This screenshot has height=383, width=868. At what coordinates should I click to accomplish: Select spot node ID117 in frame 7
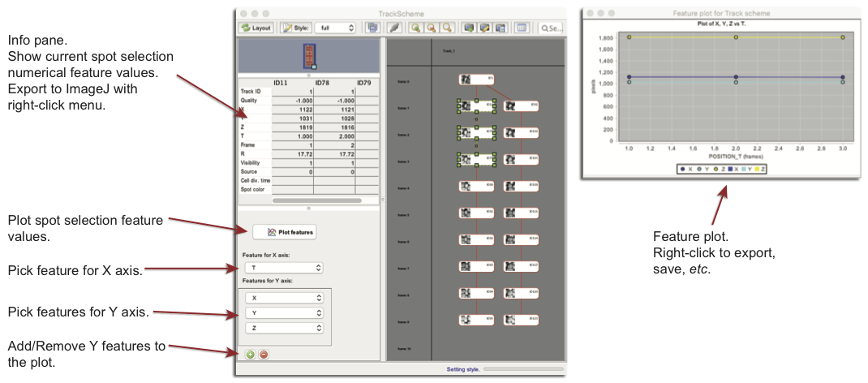point(521,266)
